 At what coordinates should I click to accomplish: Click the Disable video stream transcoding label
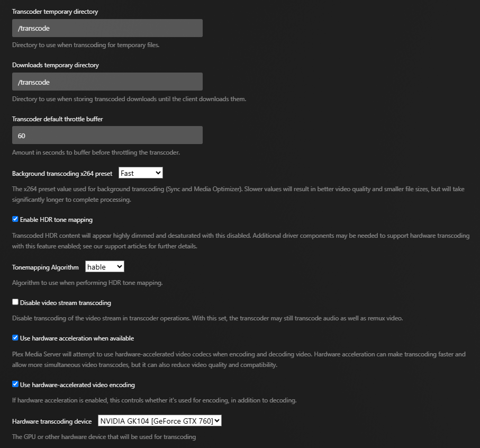point(66,303)
